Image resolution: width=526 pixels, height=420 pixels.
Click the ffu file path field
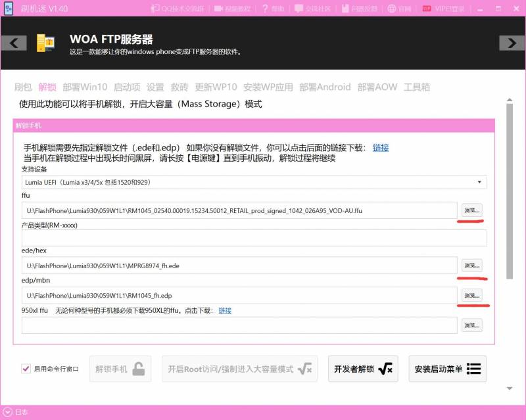point(239,211)
